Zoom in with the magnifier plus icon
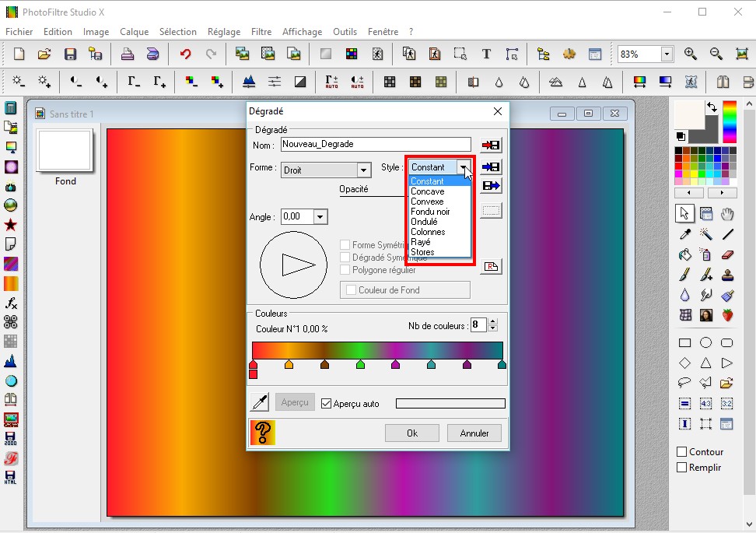This screenshot has height=533, width=756. (691, 54)
